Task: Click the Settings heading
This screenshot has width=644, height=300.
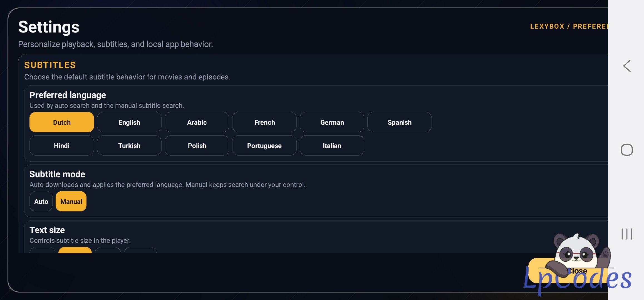Action: point(49,27)
